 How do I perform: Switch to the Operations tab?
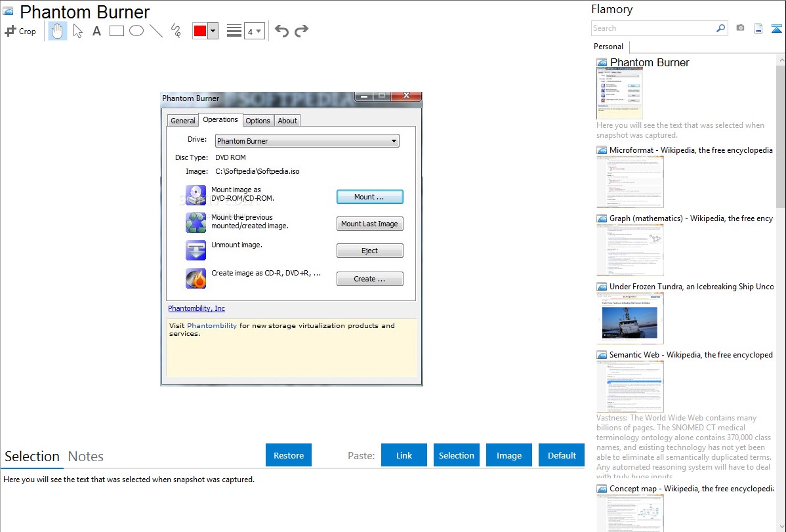click(220, 119)
